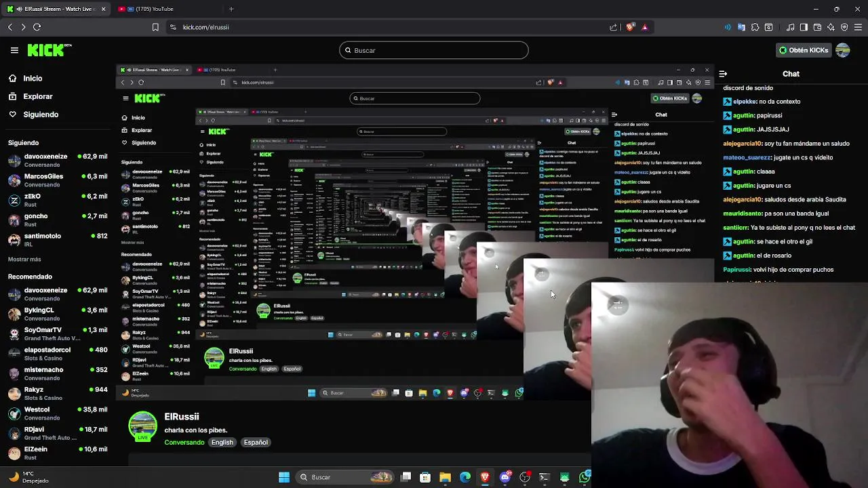Open BykingCL in the Recomendado list

58,314
